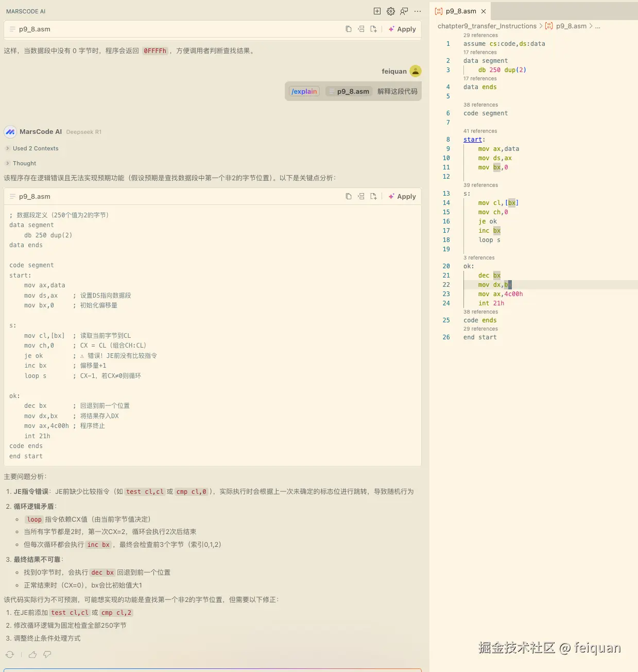Expand the Used 2 Contexts section
The height and width of the screenshot is (672, 638).
coord(33,148)
